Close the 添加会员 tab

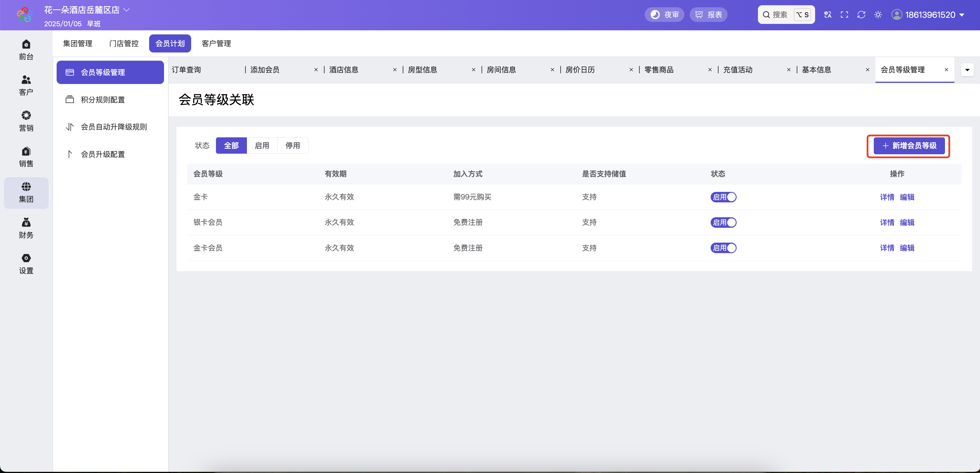pos(316,70)
